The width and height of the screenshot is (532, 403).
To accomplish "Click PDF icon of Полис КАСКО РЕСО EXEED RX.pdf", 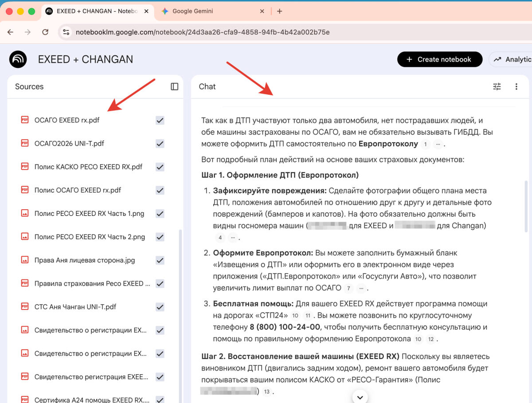I will coord(25,167).
